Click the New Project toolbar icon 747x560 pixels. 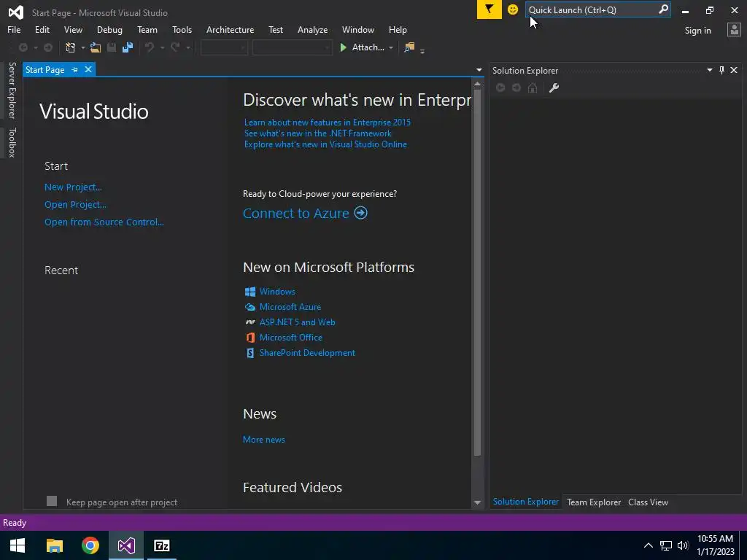(x=71, y=47)
